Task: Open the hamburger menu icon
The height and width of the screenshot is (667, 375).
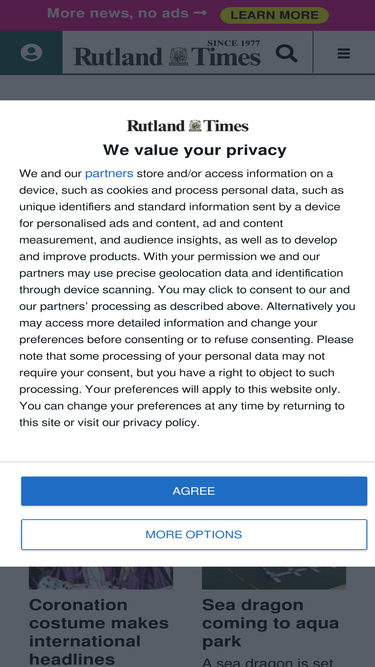Action: pos(344,54)
